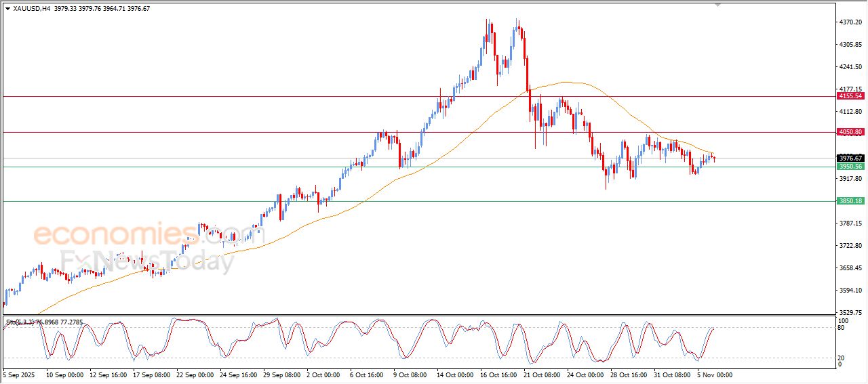Click the FxNewsToday watermark text
This screenshot has width=868, height=384.
click(x=147, y=261)
